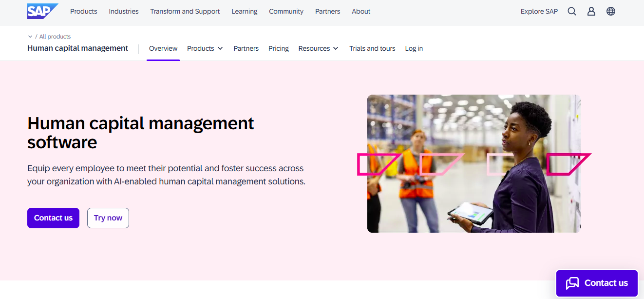Click Explore SAP in the header

pyautogui.click(x=539, y=11)
